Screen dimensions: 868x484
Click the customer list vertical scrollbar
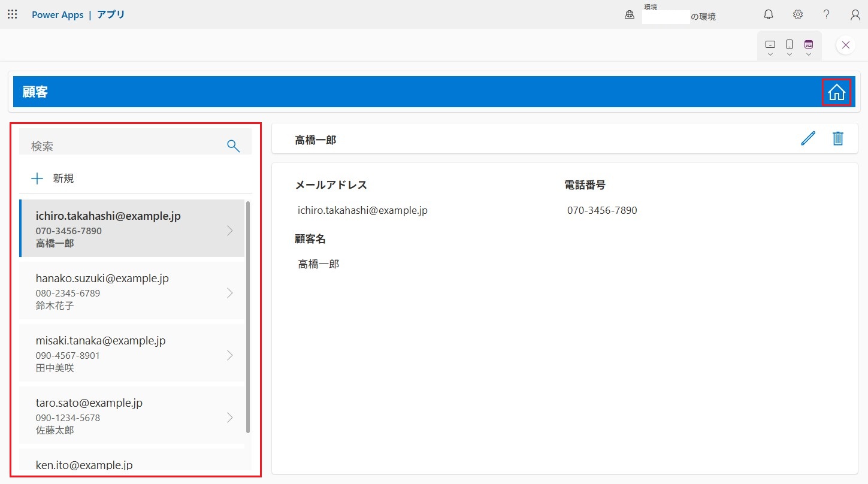coord(248,317)
